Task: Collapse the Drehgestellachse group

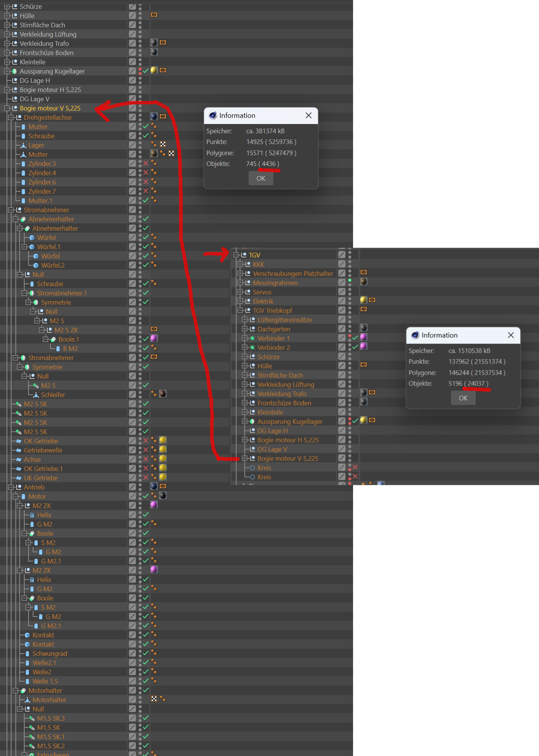Action: pyautogui.click(x=11, y=117)
